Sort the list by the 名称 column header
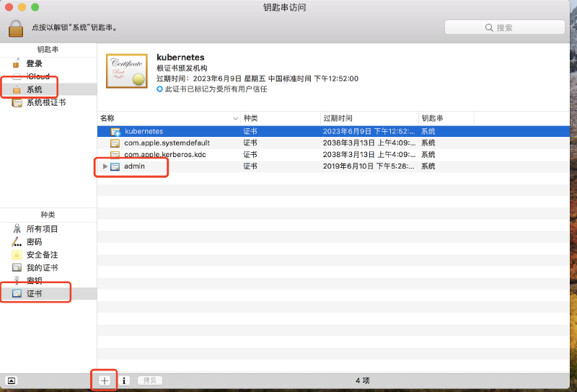577x392 pixels. pos(166,117)
